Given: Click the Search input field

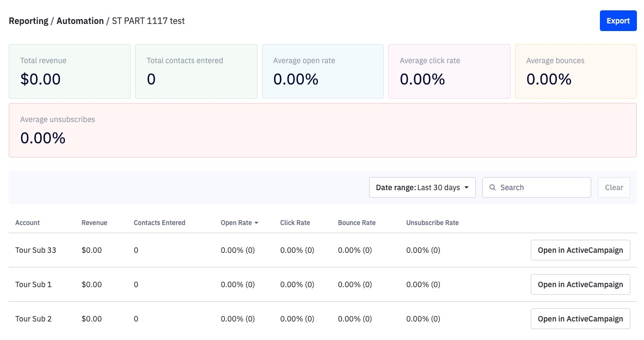Looking at the screenshot, I should click(x=542, y=187).
